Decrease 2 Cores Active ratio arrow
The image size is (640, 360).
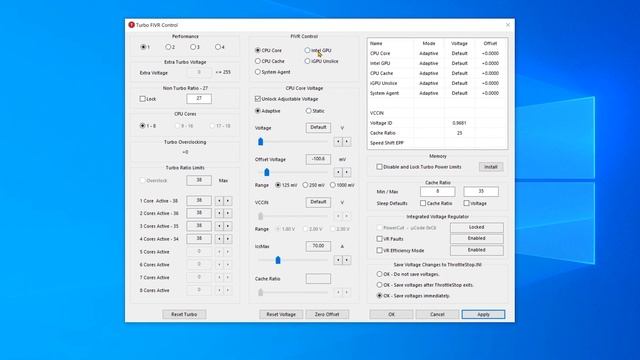(219, 213)
